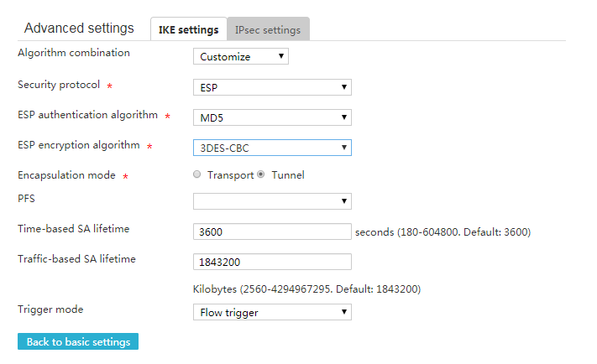
Task: Click the ESP encryption dropdown arrow
Action: click(344, 148)
